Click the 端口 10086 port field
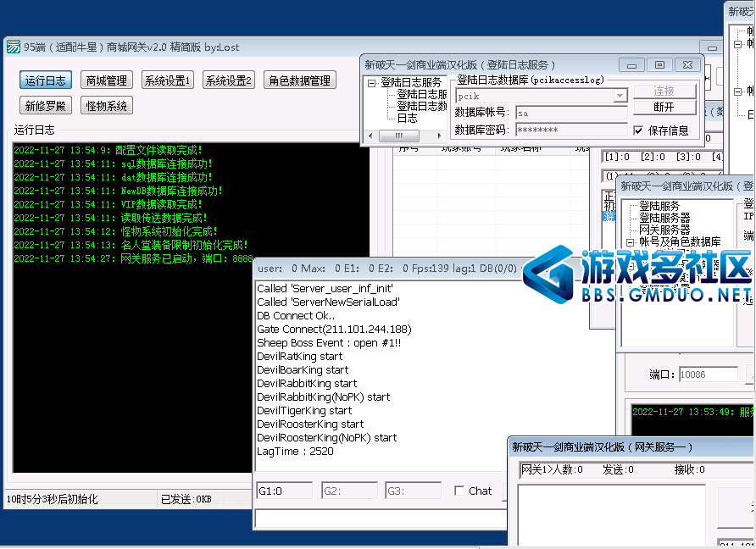Viewport: 756px width, 549px height. pyautogui.click(x=709, y=374)
